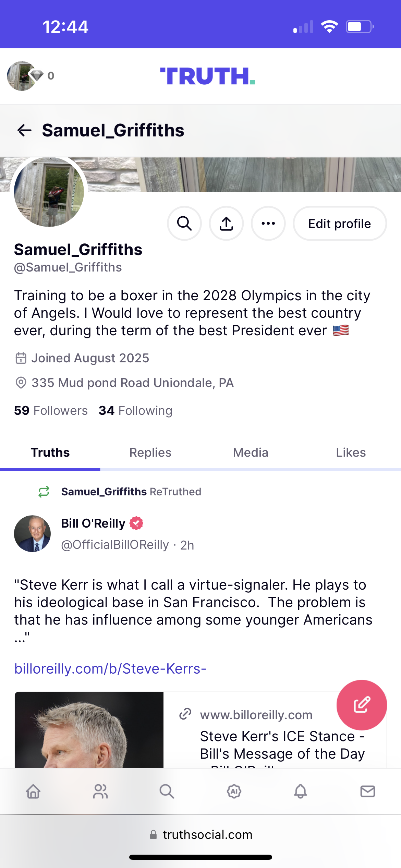Select the Likes tab

tap(351, 453)
